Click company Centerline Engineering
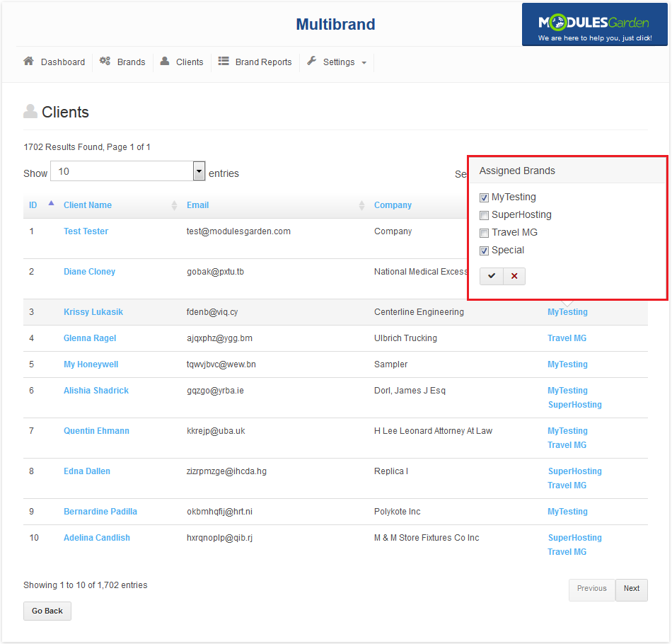672x644 pixels. click(419, 312)
